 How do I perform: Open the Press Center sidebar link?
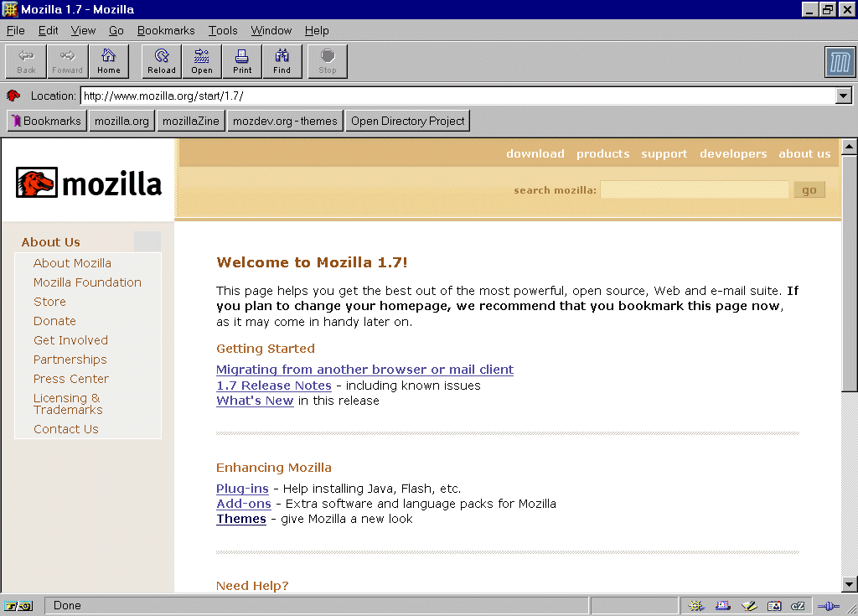coord(71,379)
